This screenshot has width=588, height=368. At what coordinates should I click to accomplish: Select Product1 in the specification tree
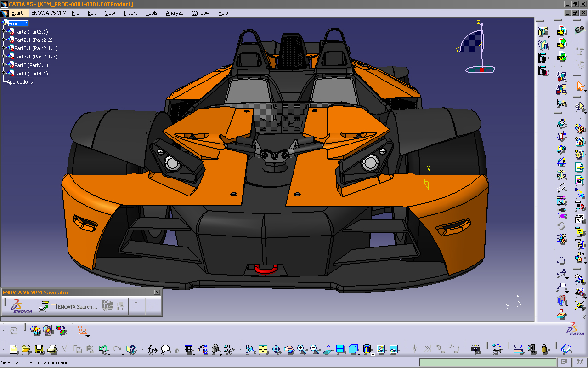(x=18, y=23)
